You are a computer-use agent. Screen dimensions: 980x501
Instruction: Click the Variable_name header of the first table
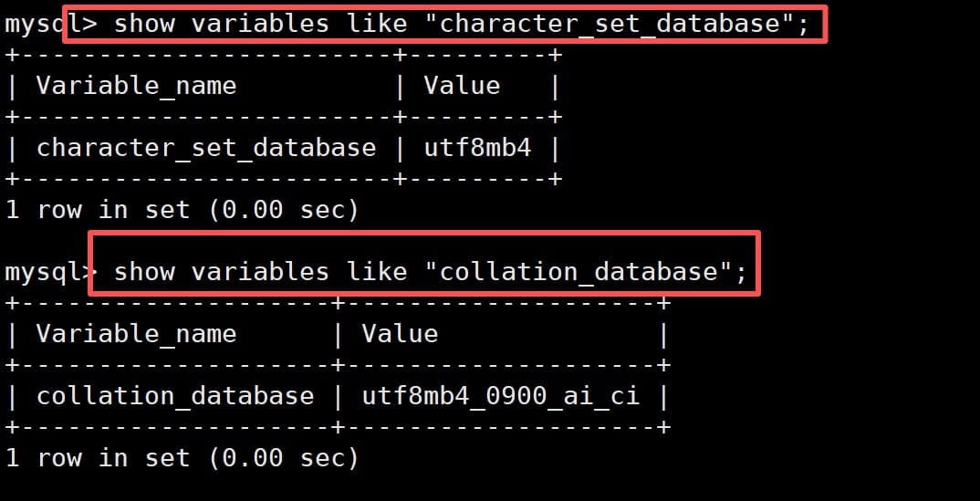[x=136, y=87]
